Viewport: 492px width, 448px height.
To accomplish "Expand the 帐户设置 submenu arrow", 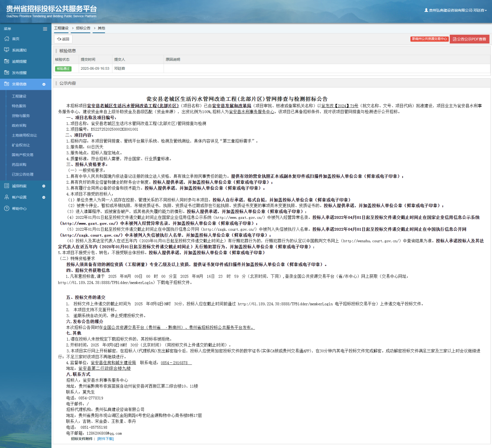I will [x=44, y=198].
